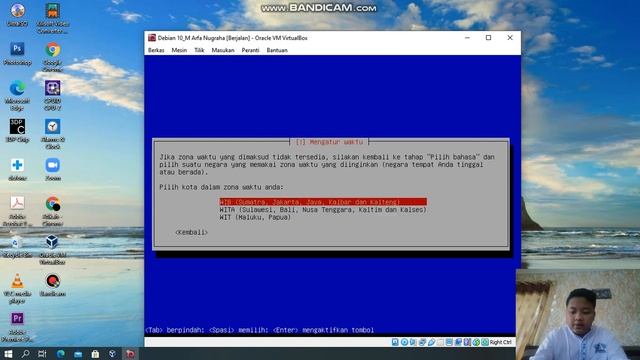Minimize the VirtualBox VM window

click(467, 38)
